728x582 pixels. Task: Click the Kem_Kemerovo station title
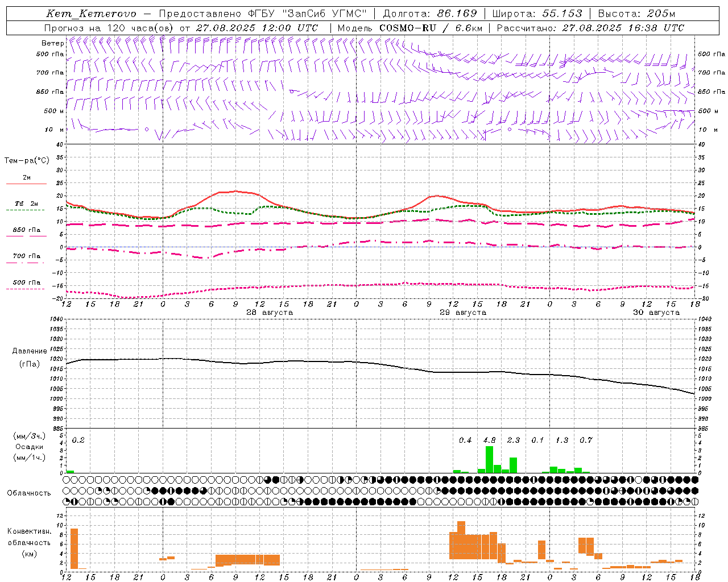92,14
